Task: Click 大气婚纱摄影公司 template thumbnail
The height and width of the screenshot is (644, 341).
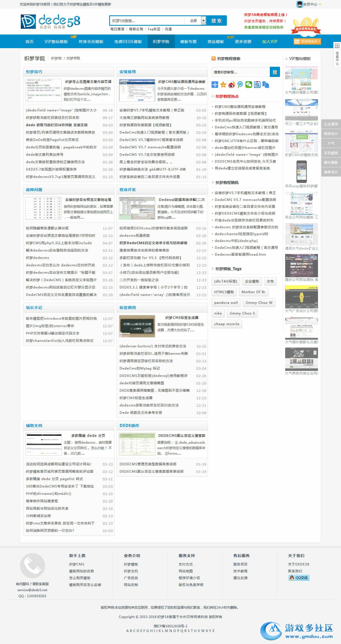Action: click(301, 79)
